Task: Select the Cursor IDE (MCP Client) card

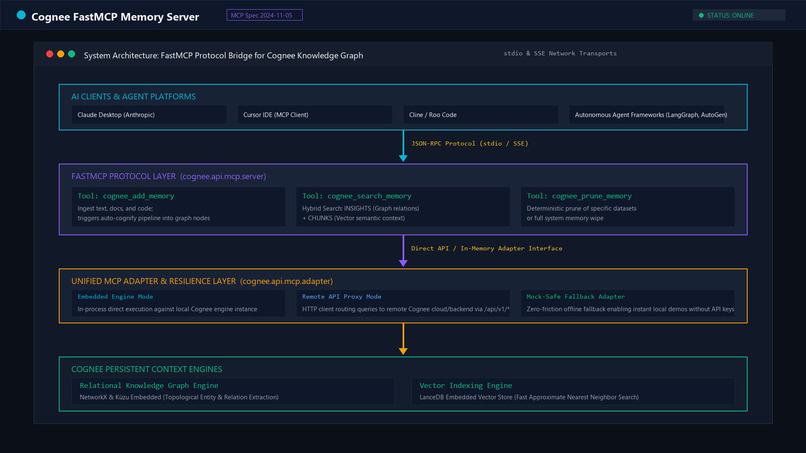Action: click(x=315, y=115)
